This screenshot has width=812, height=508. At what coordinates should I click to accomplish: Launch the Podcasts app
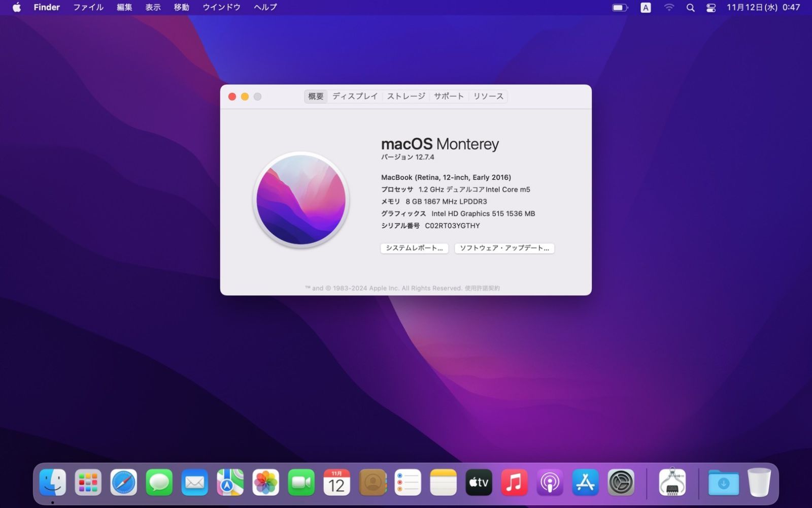pyautogui.click(x=550, y=482)
